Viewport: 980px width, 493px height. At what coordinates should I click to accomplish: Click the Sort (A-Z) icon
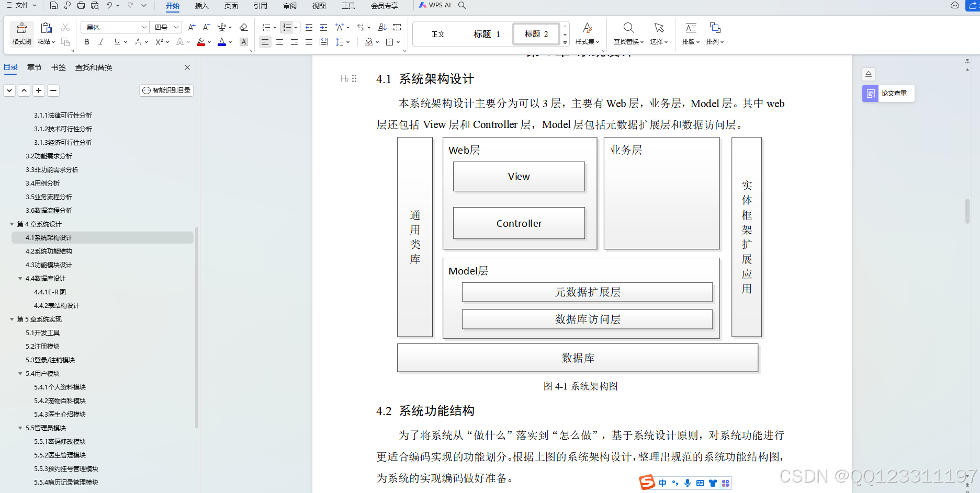pyautogui.click(x=382, y=27)
